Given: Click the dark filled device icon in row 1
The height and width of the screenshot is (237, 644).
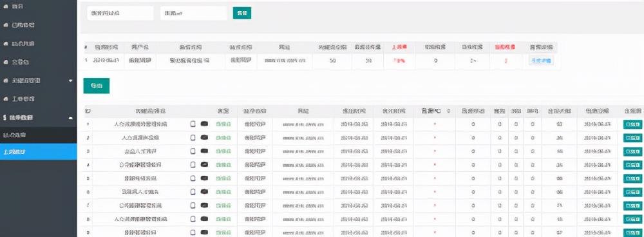Looking at the screenshot, I should 204,124.
